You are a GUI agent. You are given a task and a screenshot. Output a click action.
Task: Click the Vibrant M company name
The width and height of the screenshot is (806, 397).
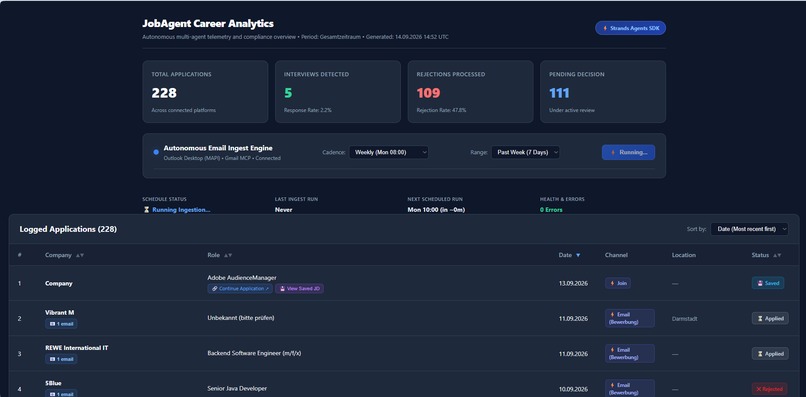60,313
